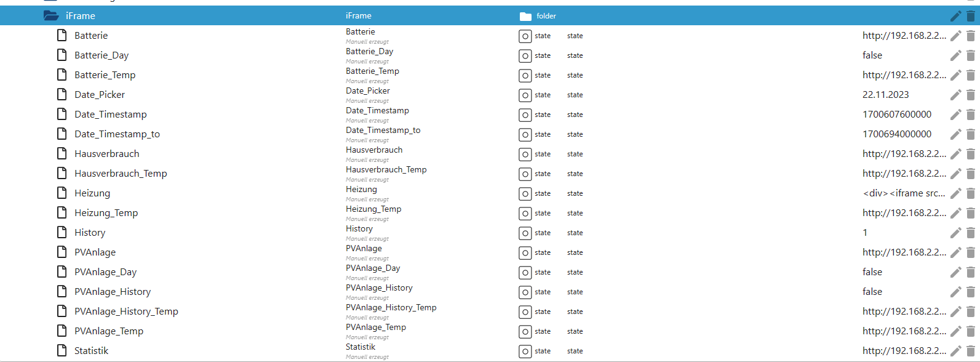Viewport: 980px width, 362px height.
Task: Delete the iFrame folder using its trash icon
Action: [971, 16]
